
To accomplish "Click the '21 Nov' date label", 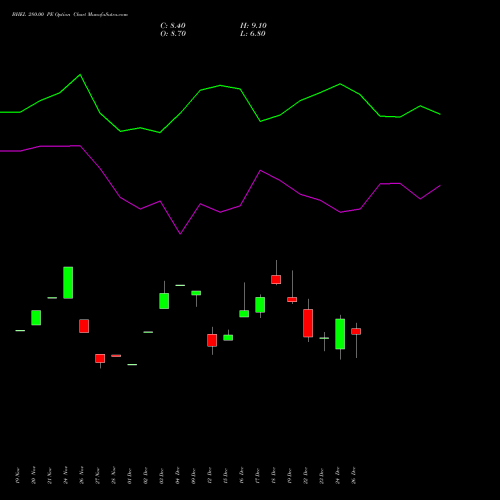I will [x=50, y=476].
